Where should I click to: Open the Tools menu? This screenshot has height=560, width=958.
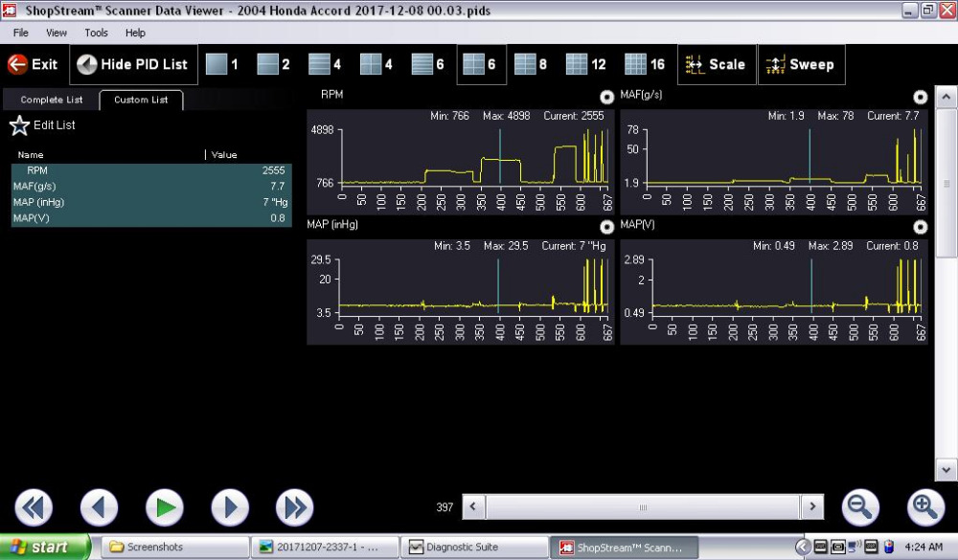tap(96, 33)
